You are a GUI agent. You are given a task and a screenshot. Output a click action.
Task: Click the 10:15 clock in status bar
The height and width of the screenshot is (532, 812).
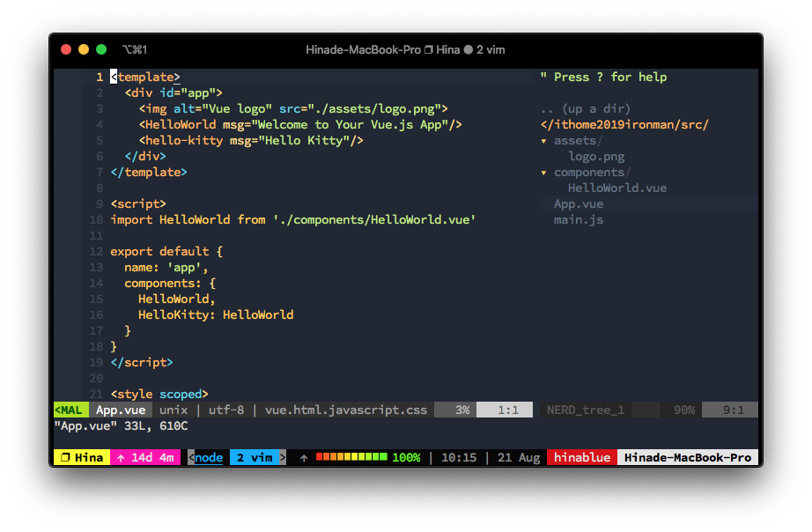(x=459, y=457)
